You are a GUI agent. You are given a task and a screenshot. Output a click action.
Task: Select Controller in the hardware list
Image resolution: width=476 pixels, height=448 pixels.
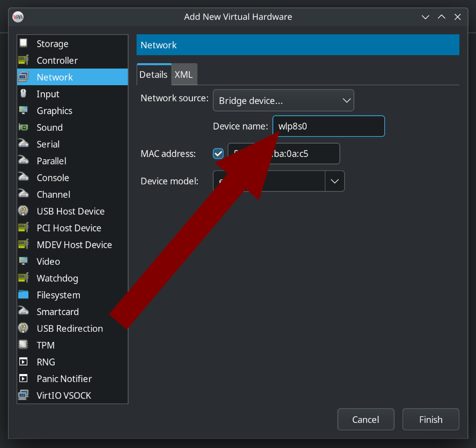tap(72, 60)
